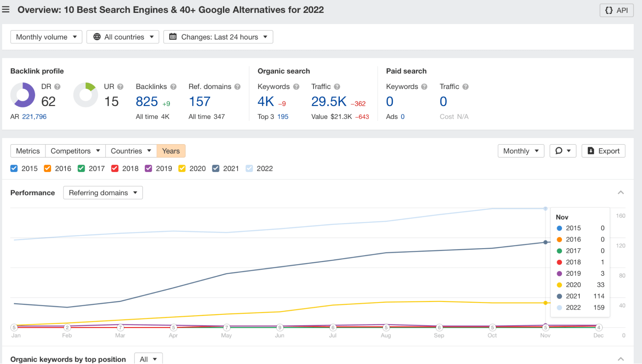Viewport: 642px width, 364px height.
Task: Uncheck the 2018 year checkbox
Action: (x=115, y=169)
